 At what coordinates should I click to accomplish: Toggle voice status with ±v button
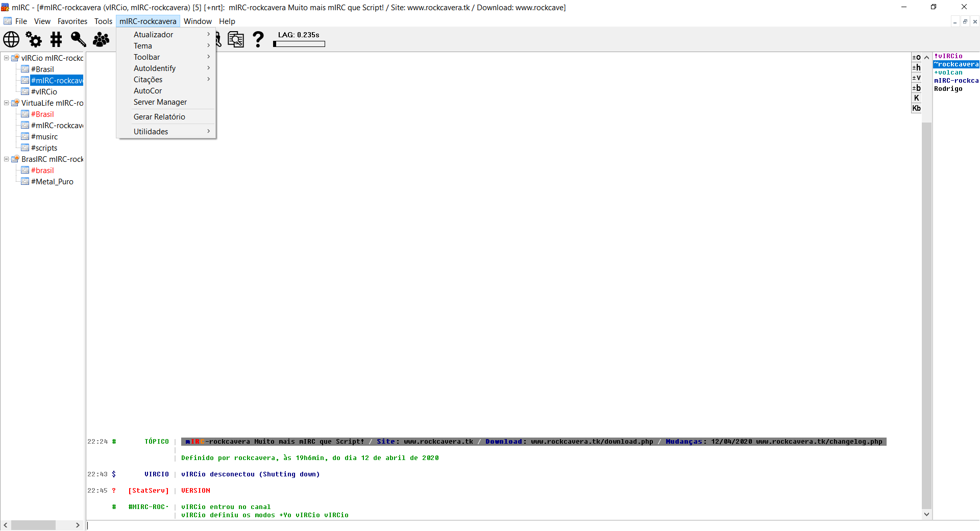[x=917, y=78]
